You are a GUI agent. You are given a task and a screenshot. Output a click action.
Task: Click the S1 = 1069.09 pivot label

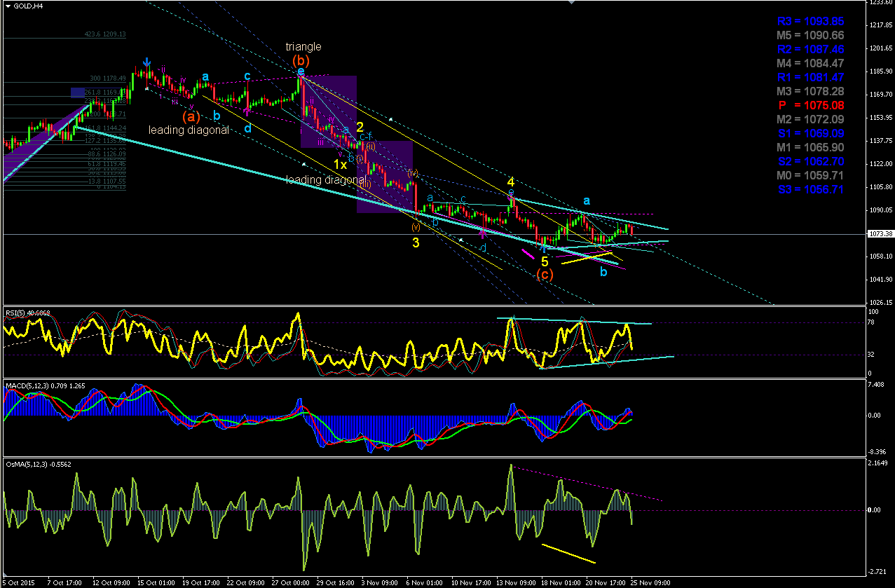(x=811, y=133)
